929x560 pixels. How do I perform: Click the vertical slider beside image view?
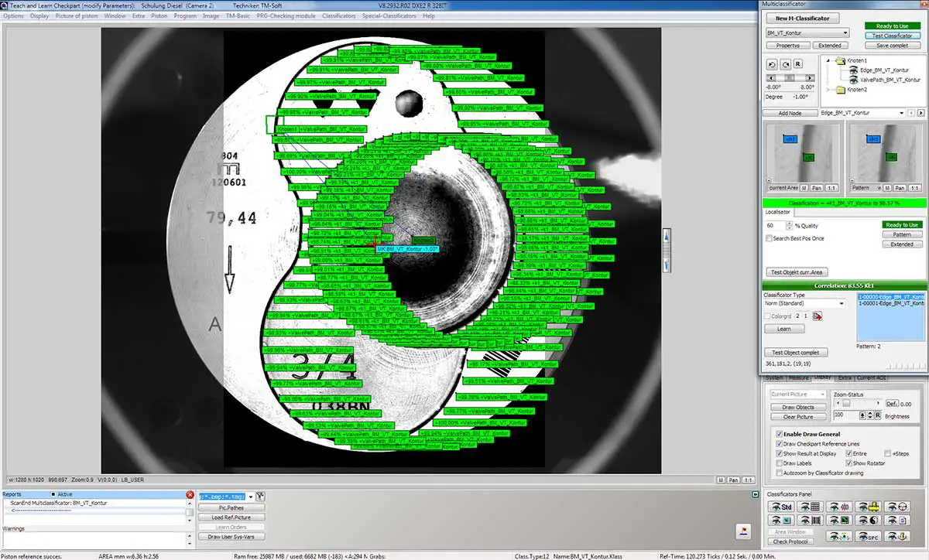pos(667,251)
